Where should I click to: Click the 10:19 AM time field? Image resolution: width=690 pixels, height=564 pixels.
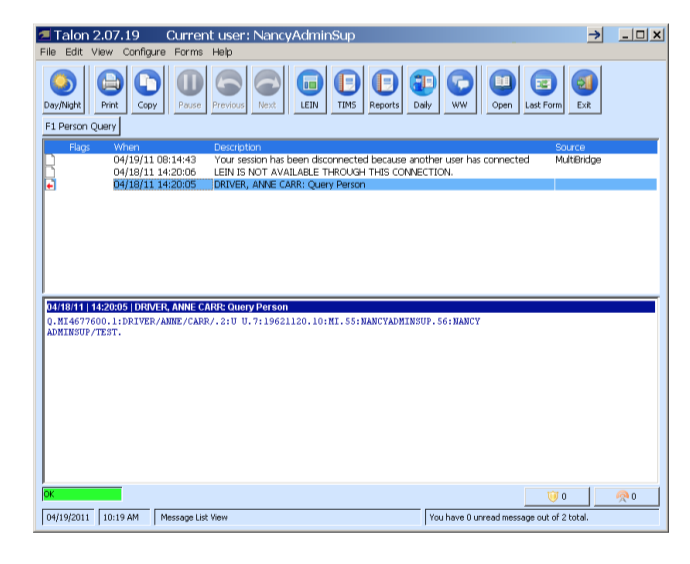(x=124, y=518)
